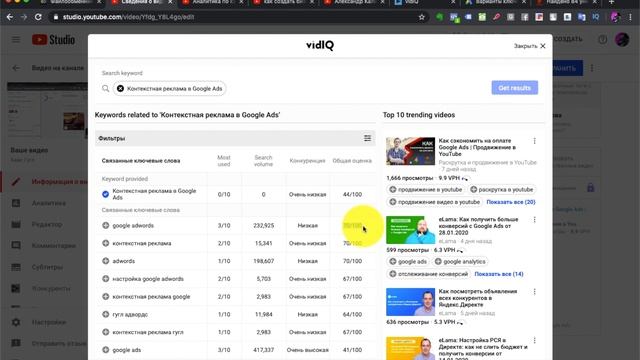Add keyword контекстная реклама
Image resolution: width=640 pixels, height=360 pixels.
click(105, 243)
